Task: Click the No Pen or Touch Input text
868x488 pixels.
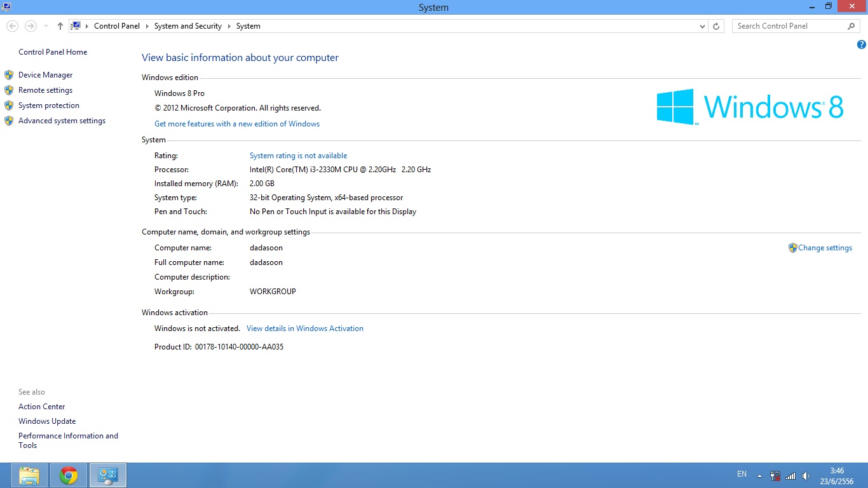Action: [333, 212]
